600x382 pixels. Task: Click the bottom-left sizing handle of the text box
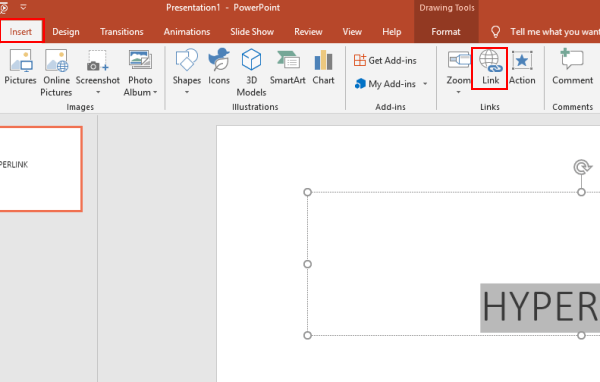tap(308, 335)
